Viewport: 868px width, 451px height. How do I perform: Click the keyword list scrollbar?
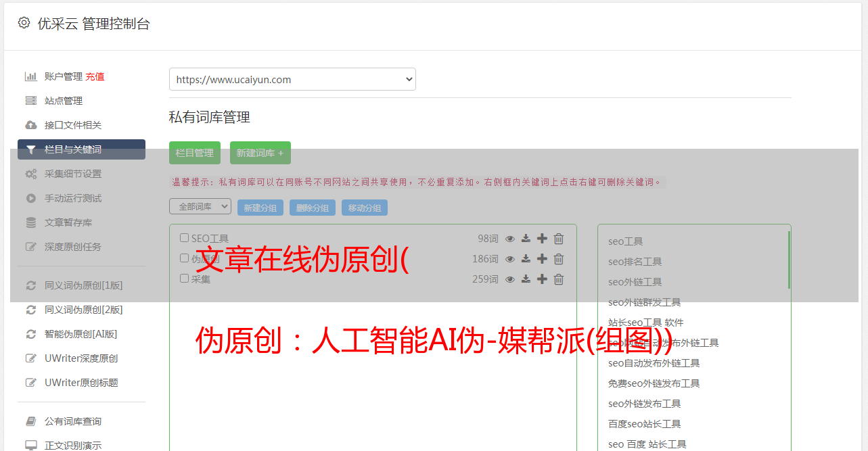pos(789,260)
